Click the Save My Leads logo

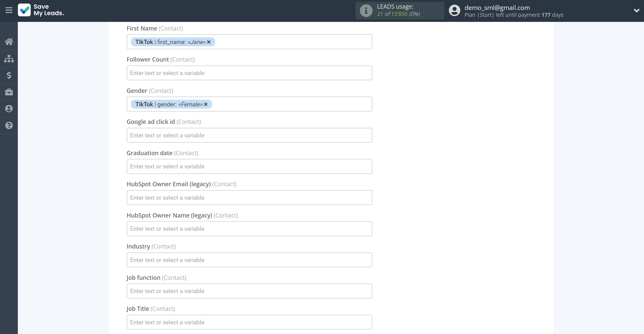[x=41, y=10]
